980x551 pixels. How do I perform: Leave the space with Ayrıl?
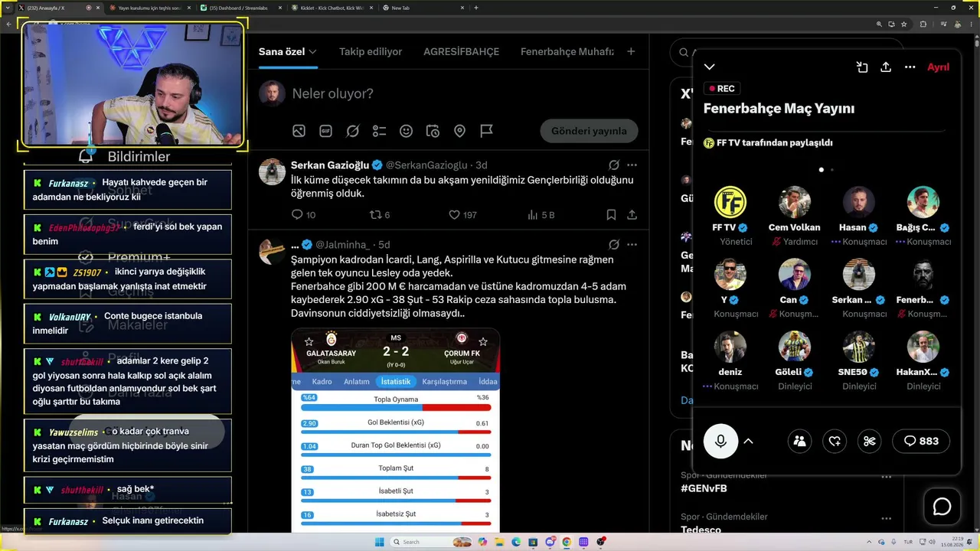pyautogui.click(x=938, y=67)
